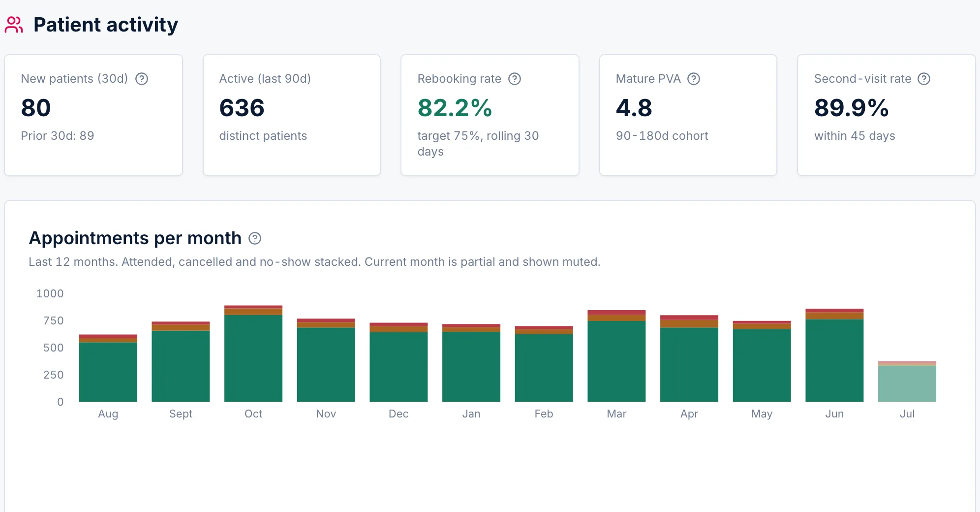
Task: Click the Mar axis label
Action: pos(616,414)
